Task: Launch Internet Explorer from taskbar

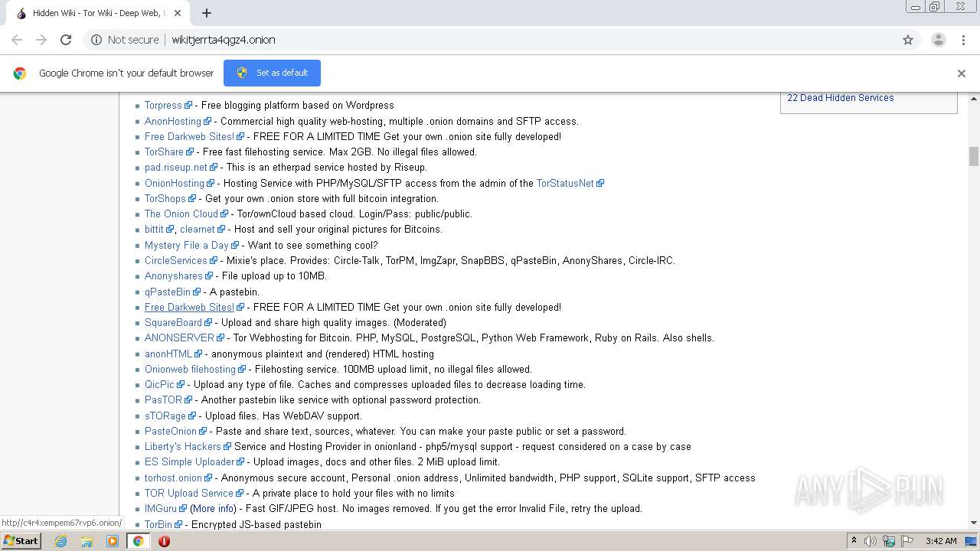Action: pos(61,541)
